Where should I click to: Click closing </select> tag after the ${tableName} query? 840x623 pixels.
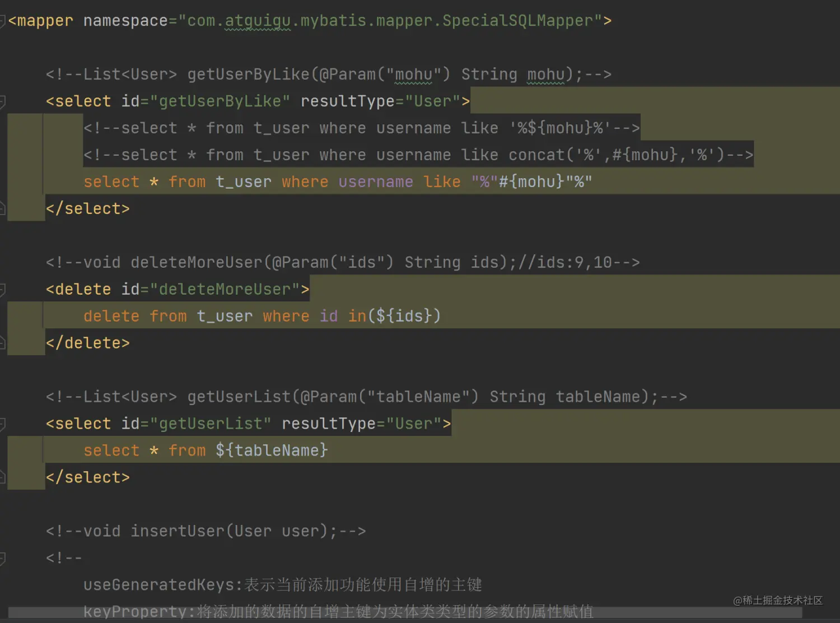pyautogui.click(x=88, y=478)
